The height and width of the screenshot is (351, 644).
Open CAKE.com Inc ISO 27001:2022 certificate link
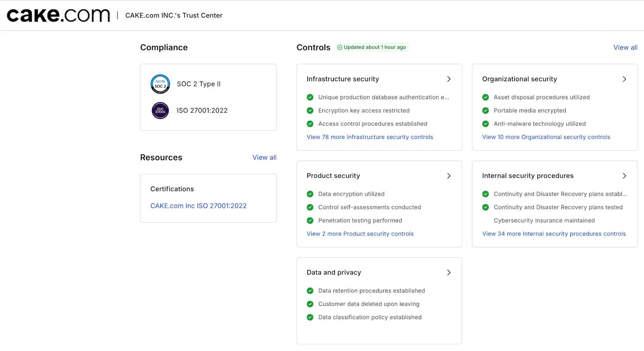199,206
